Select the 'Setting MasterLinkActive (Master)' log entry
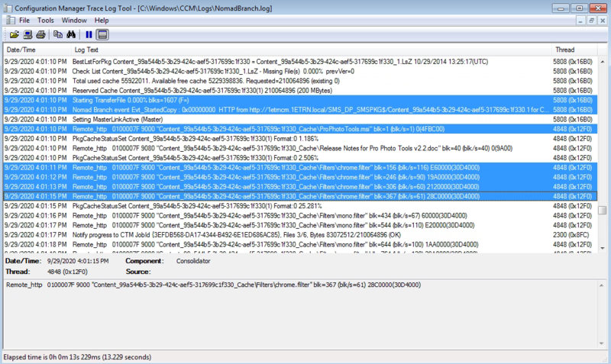The height and width of the screenshot is (364, 611). click(x=124, y=120)
